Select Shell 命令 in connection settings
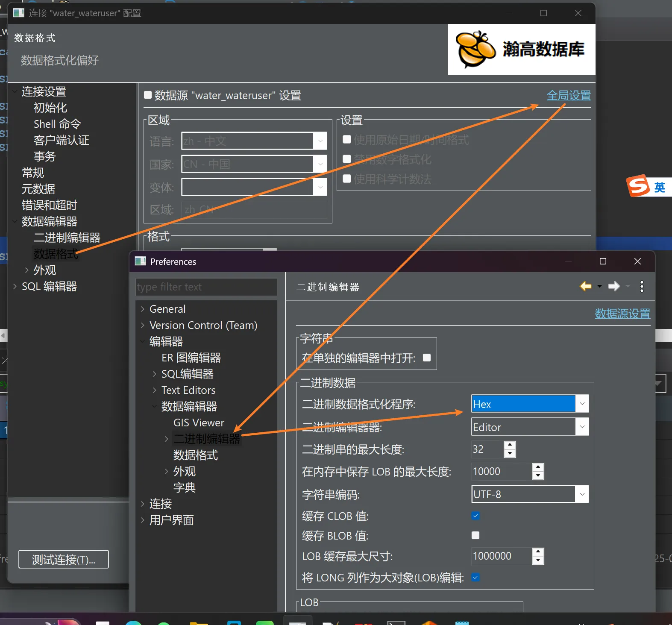This screenshot has width=672, height=625. click(57, 124)
